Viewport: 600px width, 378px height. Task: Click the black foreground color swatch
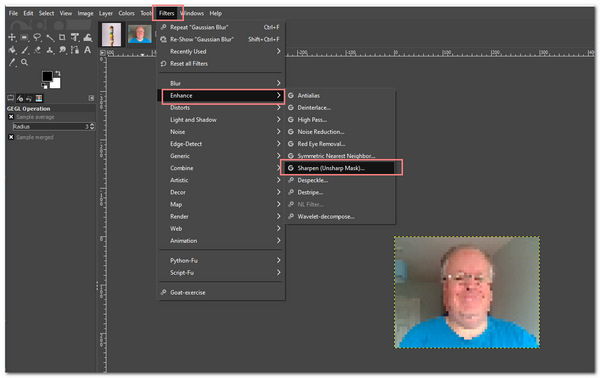[47, 76]
